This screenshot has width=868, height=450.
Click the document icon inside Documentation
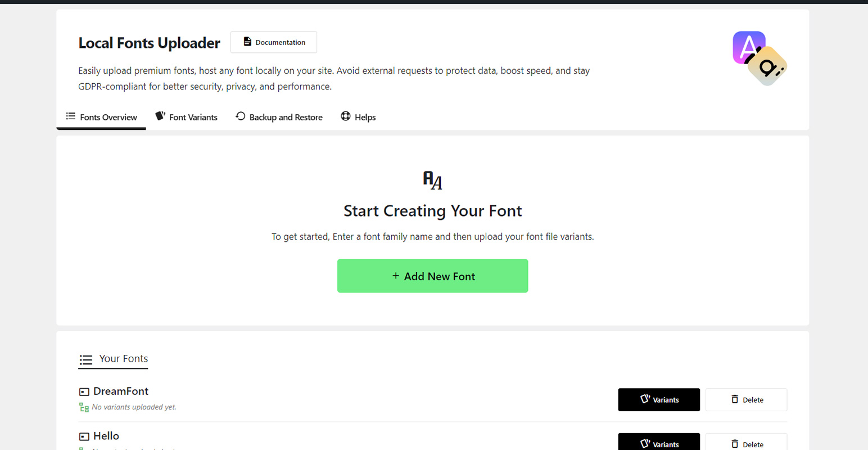click(x=247, y=42)
